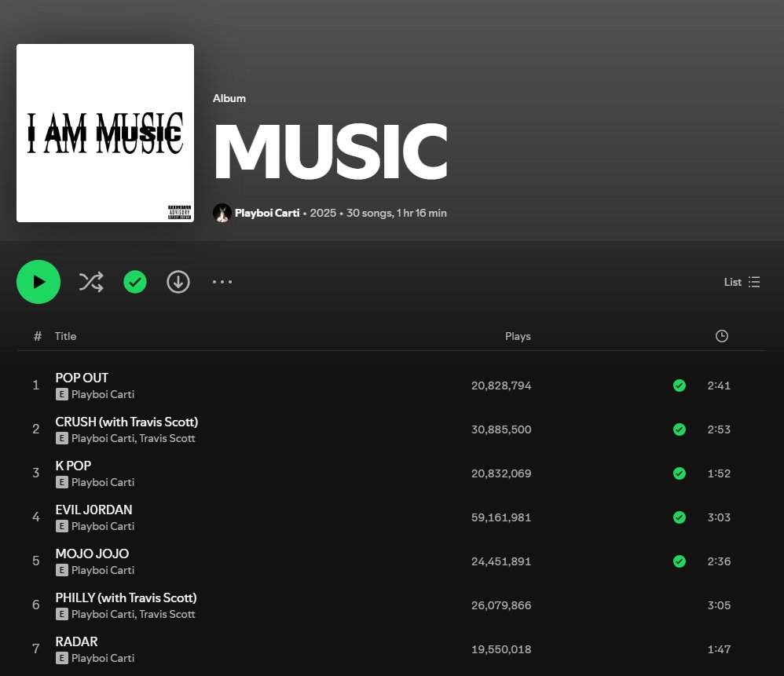This screenshot has width=784, height=676.
Task: Open Playboi Carti artist link in header
Action: [x=267, y=213]
